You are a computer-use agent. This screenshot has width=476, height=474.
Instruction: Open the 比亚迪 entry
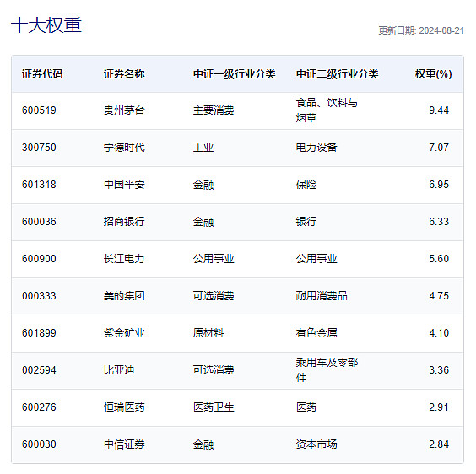click(119, 370)
